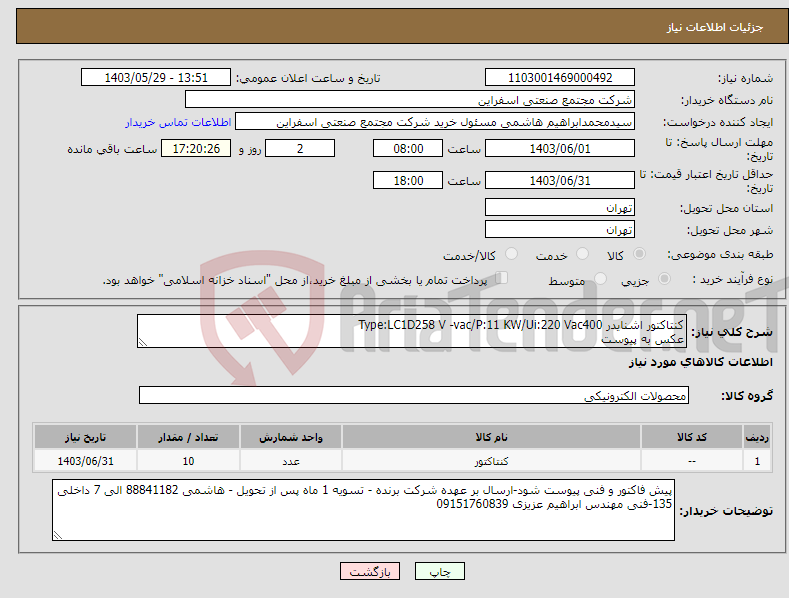The height and width of the screenshot is (598, 789).
Task: Click the بازگشت back button
Action: pyautogui.click(x=370, y=572)
